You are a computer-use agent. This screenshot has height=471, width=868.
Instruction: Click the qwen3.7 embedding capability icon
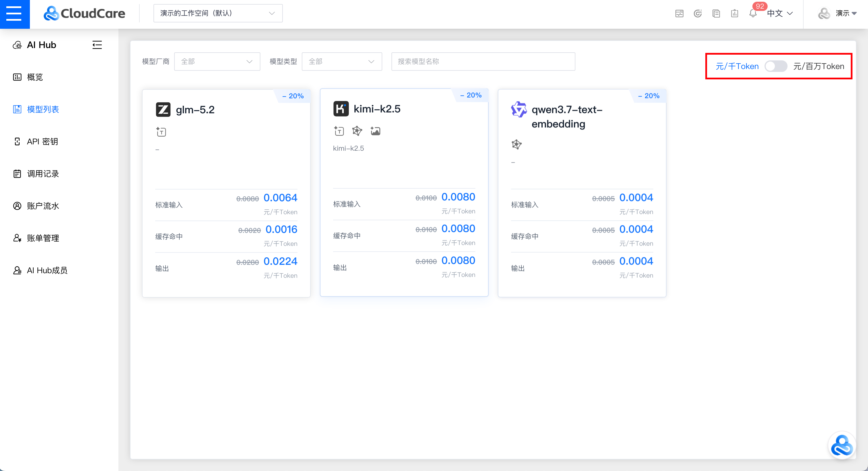click(x=516, y=145)
